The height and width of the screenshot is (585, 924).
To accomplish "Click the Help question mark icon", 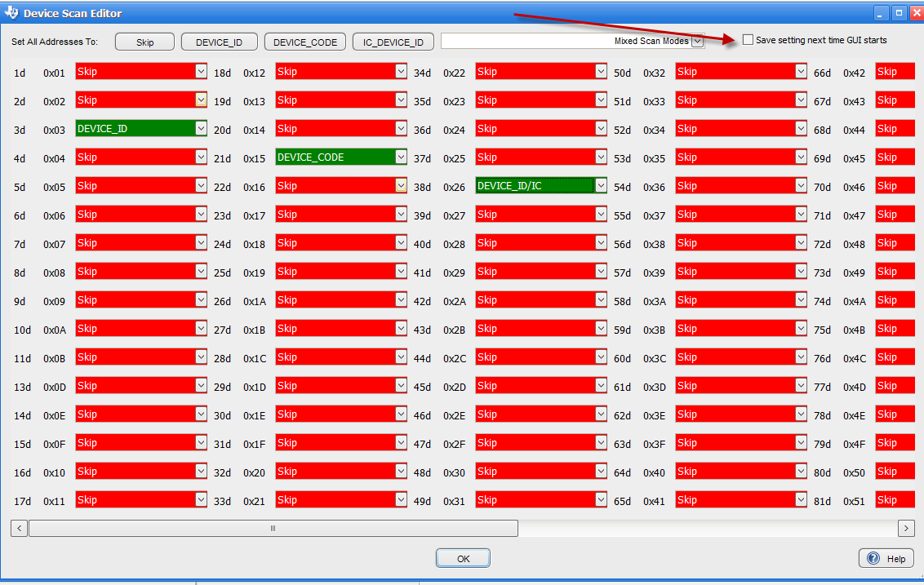I will tap(873, 558).
